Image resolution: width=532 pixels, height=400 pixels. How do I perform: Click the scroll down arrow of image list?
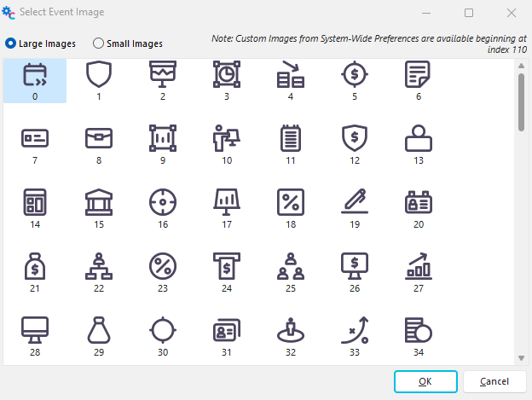(521, 358)
